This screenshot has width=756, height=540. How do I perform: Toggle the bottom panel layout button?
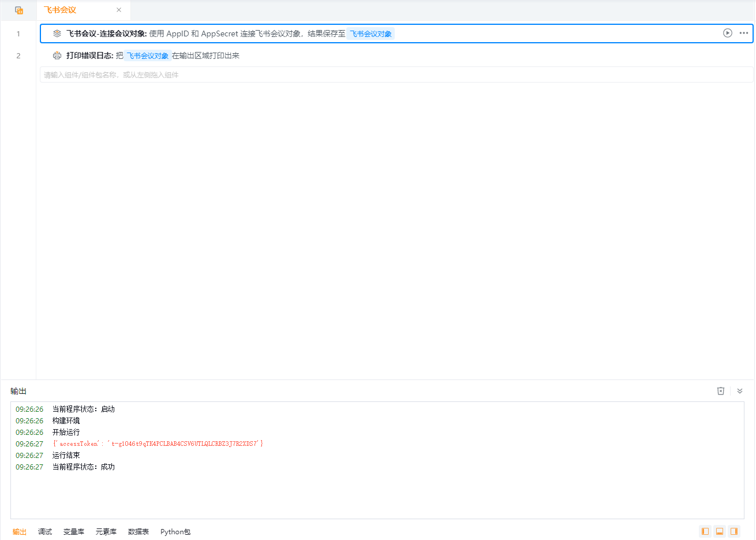coord(720,531)
